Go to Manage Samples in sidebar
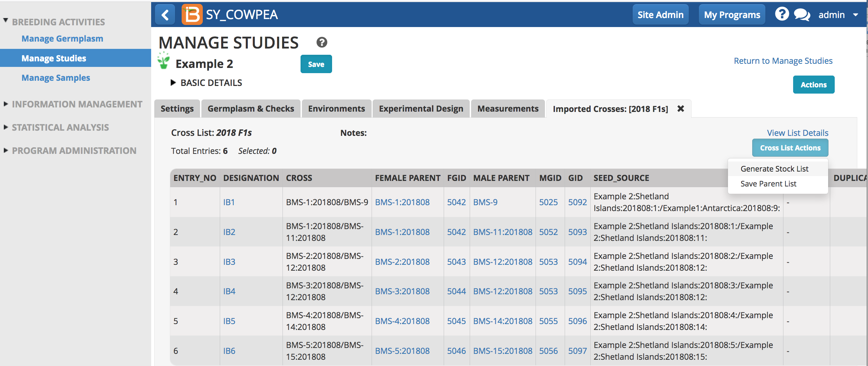The height and width of the screenshot is (366, 868). [56, 78]
